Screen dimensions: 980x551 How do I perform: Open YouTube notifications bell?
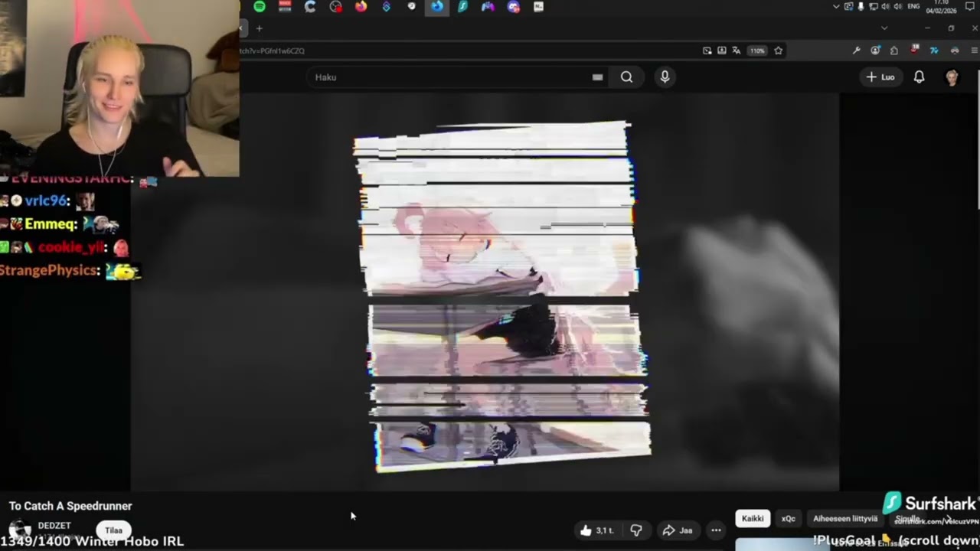pos(919,77)
